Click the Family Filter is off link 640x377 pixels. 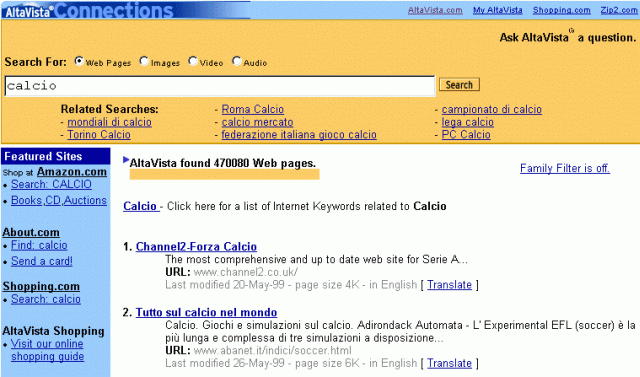[565, 168]
